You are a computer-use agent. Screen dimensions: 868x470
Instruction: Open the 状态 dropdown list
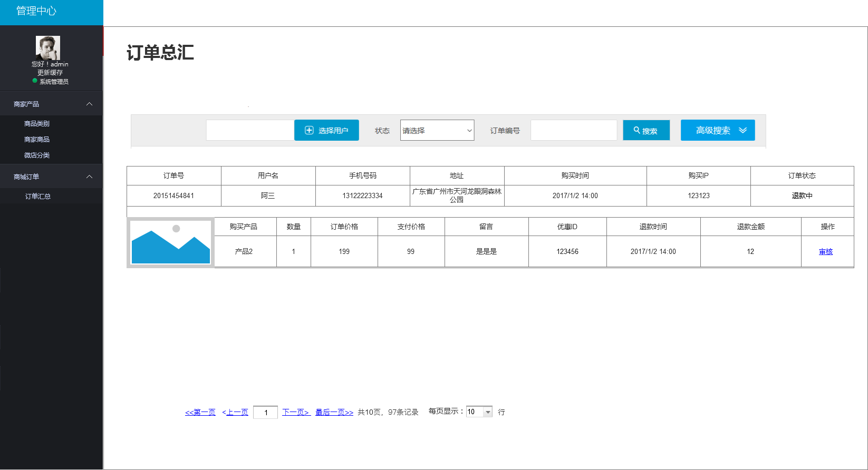tap(437, 130)
